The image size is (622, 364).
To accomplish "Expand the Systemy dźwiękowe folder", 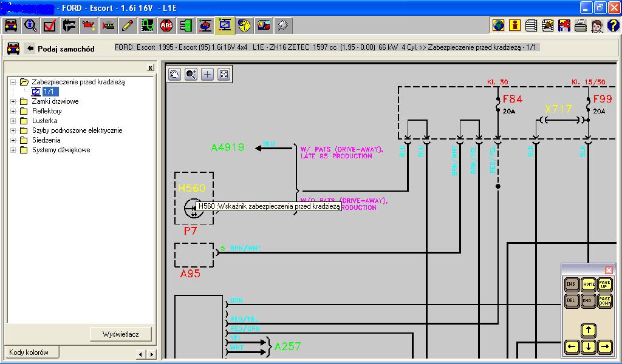I will coord(13,150).
